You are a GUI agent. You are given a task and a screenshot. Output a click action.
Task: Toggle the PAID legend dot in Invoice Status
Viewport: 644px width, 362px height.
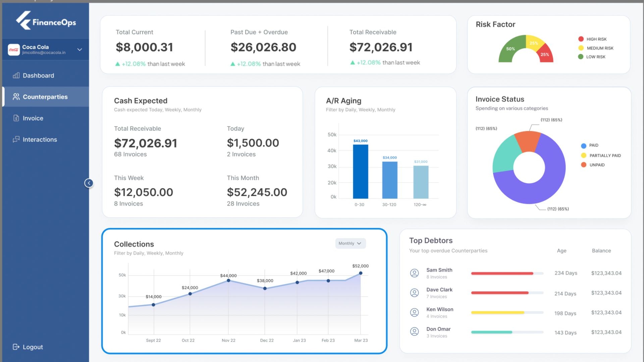click(584, 145)
